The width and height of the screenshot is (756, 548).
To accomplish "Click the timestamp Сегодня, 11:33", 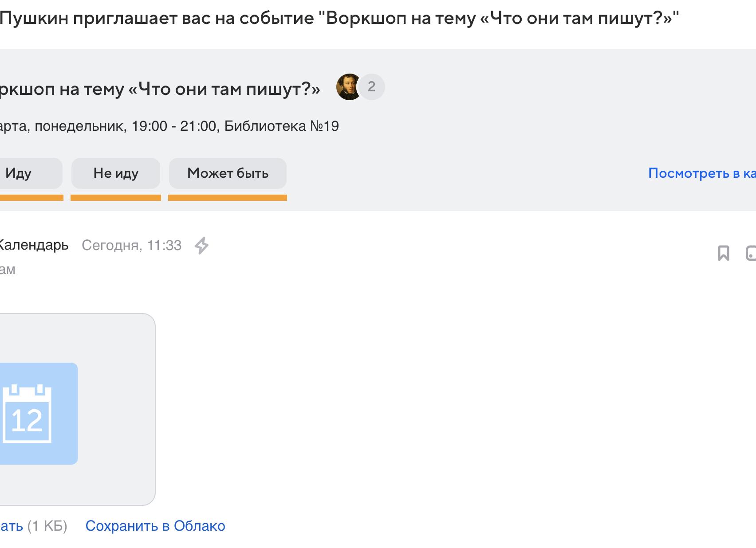I will tap(131, 245).
